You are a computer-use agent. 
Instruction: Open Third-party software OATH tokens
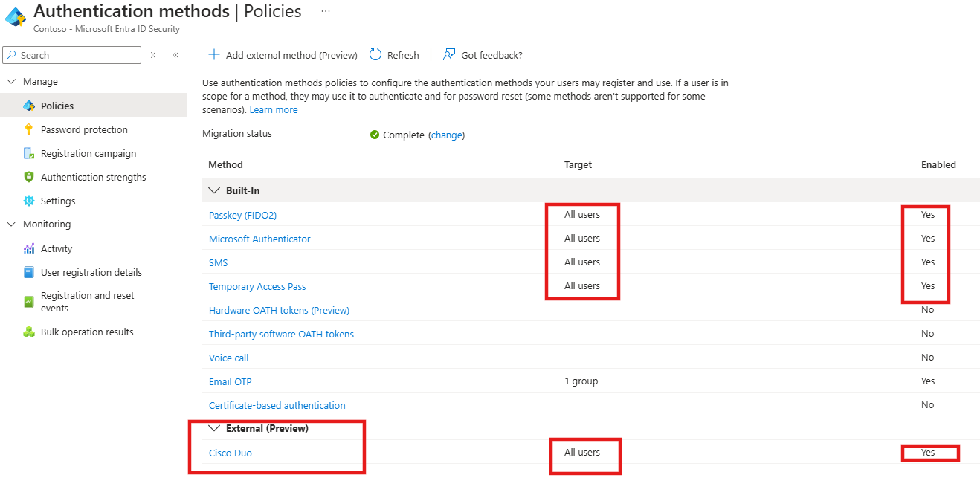click(x=281, y=334)
